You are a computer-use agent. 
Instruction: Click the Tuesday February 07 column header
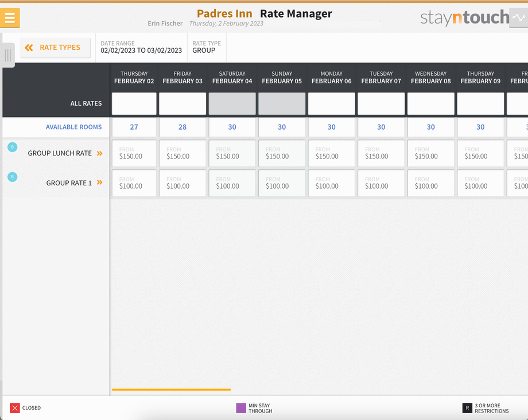click(381, 77)
